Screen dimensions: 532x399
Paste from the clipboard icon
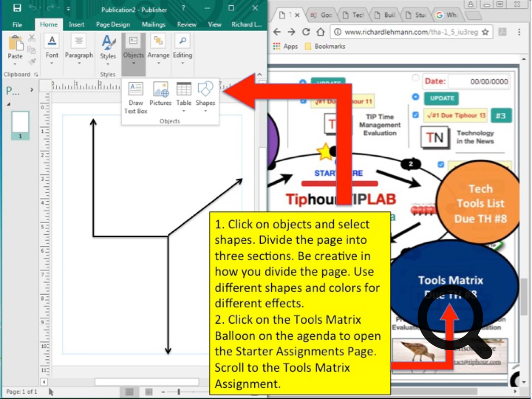pos(15,44)
